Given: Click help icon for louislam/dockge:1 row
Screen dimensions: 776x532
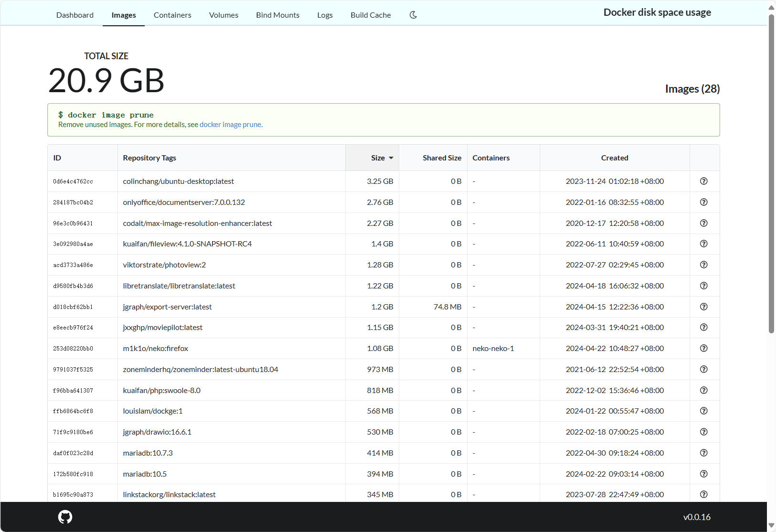Looking at the screenshot, I should pos(703,411).
